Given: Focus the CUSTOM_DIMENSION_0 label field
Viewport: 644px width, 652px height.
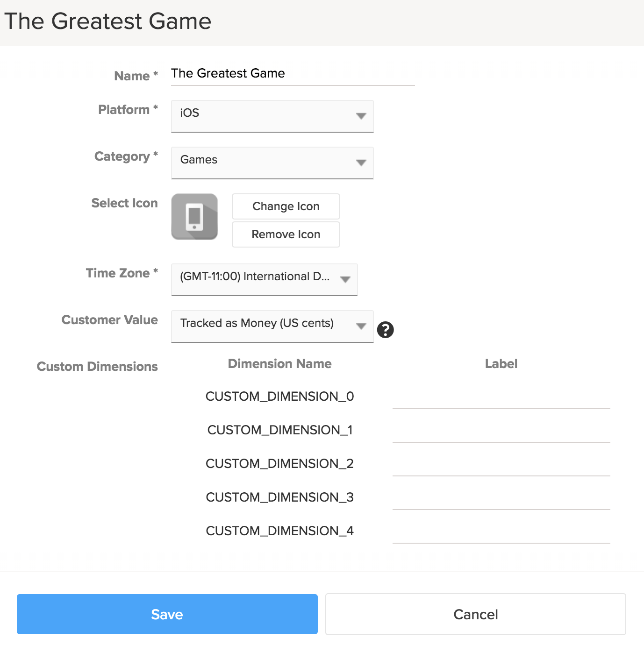Looking at the screenshot, I should (x=501, y=398).
